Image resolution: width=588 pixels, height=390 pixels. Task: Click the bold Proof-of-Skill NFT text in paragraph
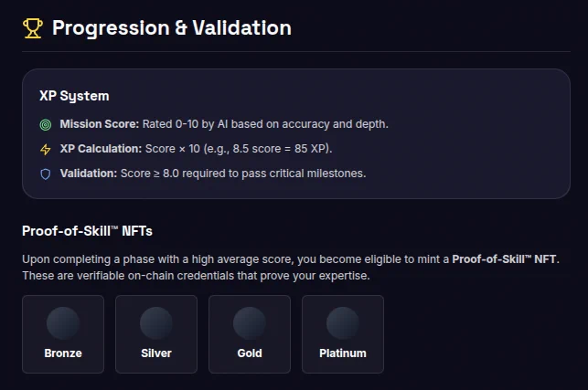(505, 259)
